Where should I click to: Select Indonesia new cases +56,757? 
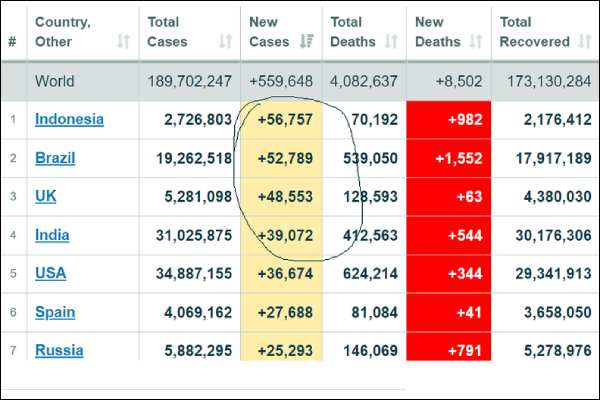(285, 120)
